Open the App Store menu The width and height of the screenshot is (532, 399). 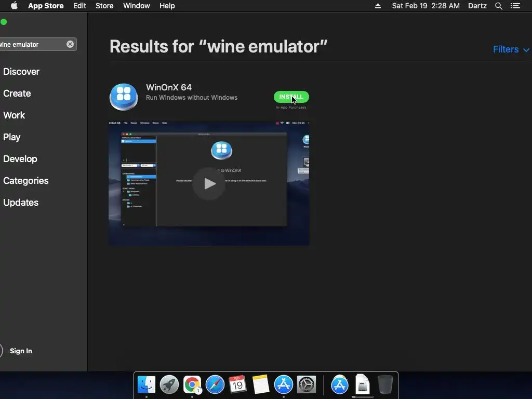pyautogui.click(x=46, y=6)
